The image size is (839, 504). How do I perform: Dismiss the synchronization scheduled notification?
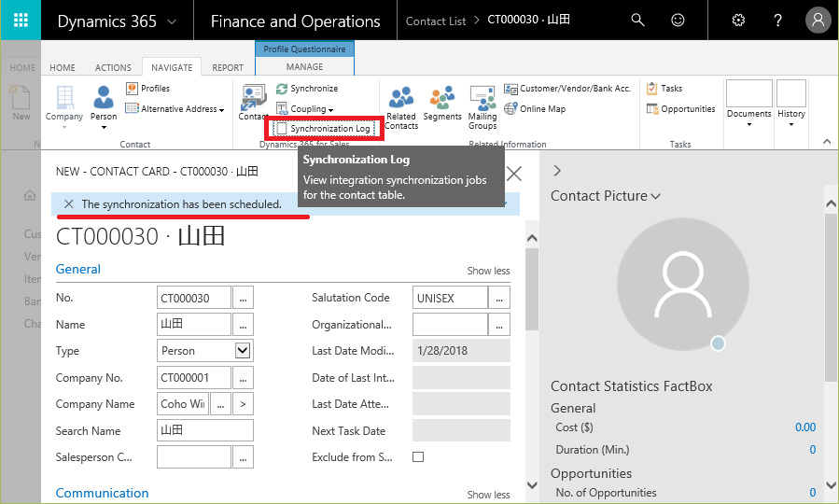[68, 203]
